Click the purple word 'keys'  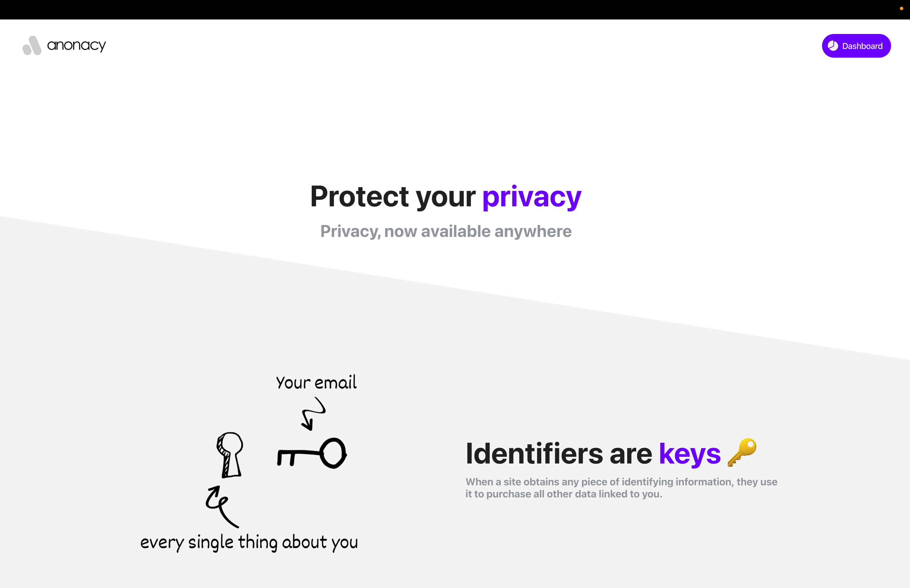690,454
